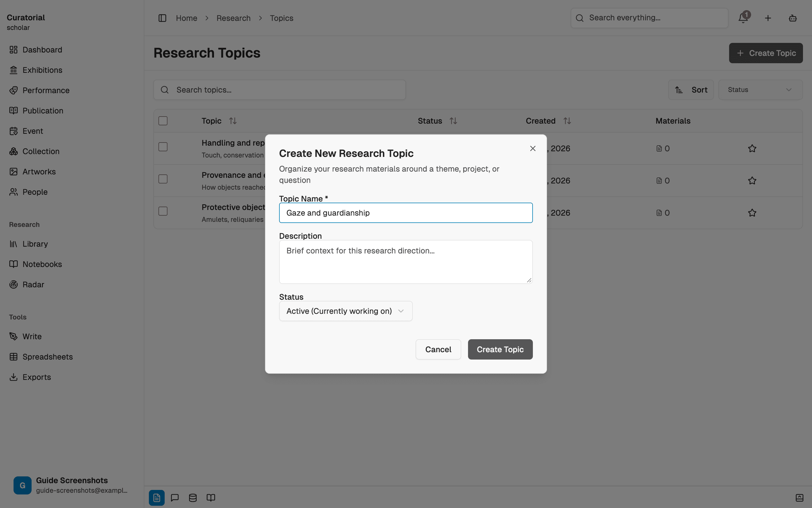Open the chat icon in bottom bar
812x508 pixels.
pyautogui.click(x=175, y=498)
